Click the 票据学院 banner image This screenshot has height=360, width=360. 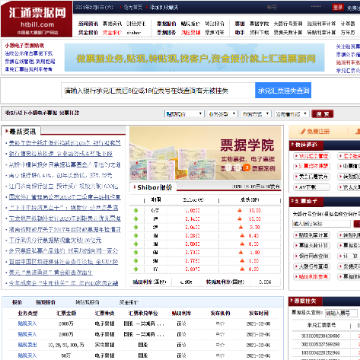tap(205, 153)
